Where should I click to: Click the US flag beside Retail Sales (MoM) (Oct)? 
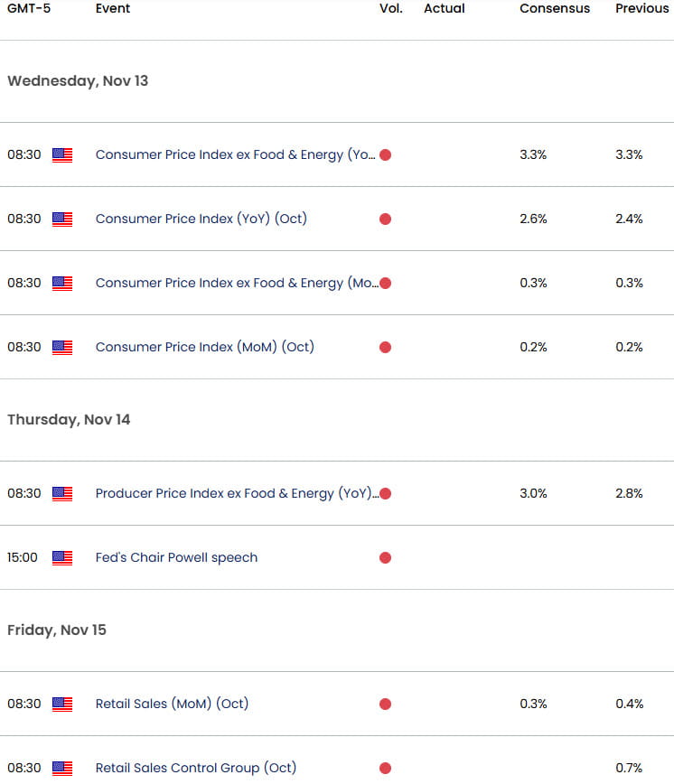pyautogui.click(x=62, y=704)
